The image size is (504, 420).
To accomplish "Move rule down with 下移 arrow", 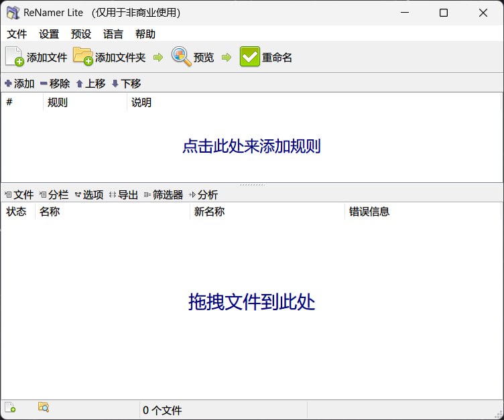I will click(x=126, y=84).
